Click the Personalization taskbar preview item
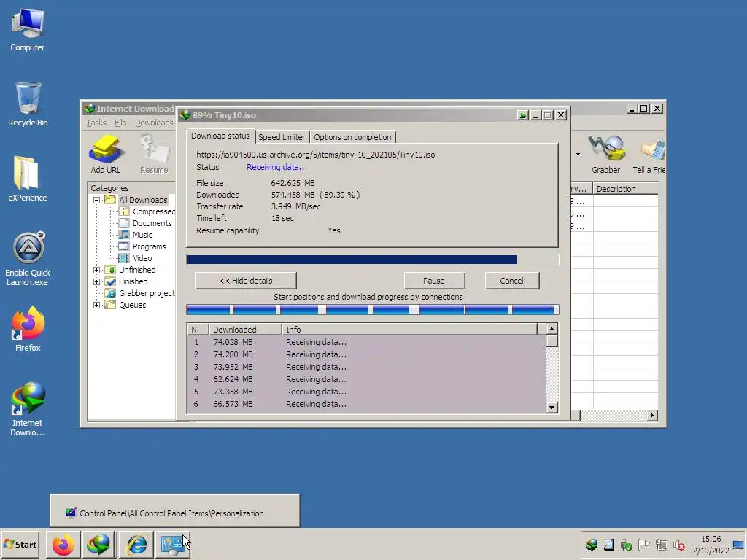 175,510
